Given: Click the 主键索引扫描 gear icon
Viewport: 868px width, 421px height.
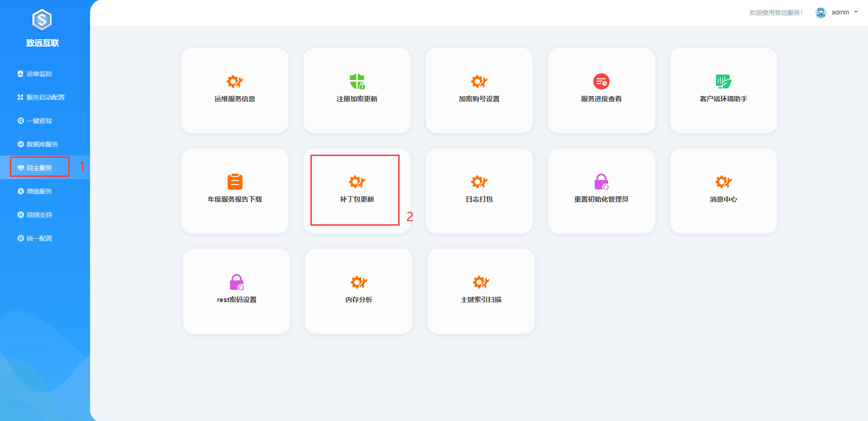Looking at the screenshot, I should (x=481, y=282).
